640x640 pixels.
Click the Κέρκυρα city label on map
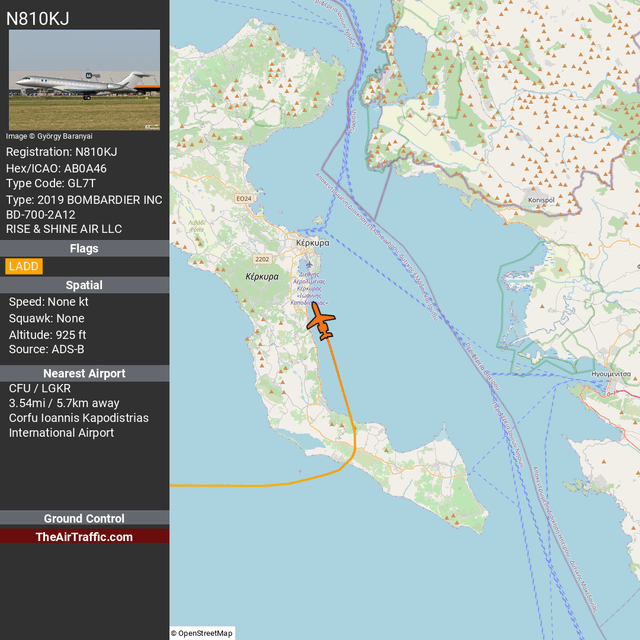pyautogui.click(x=314, y=243)
